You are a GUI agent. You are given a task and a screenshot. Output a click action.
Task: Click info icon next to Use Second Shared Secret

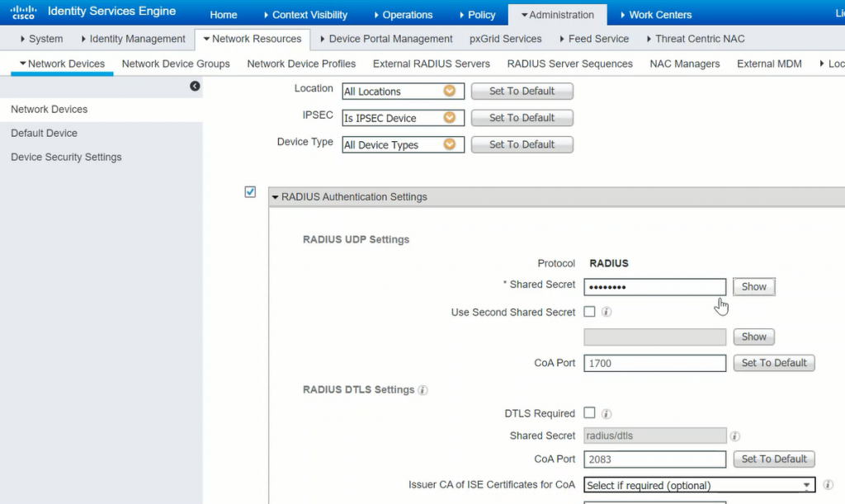pyautogui.click(x=607, y=312)
